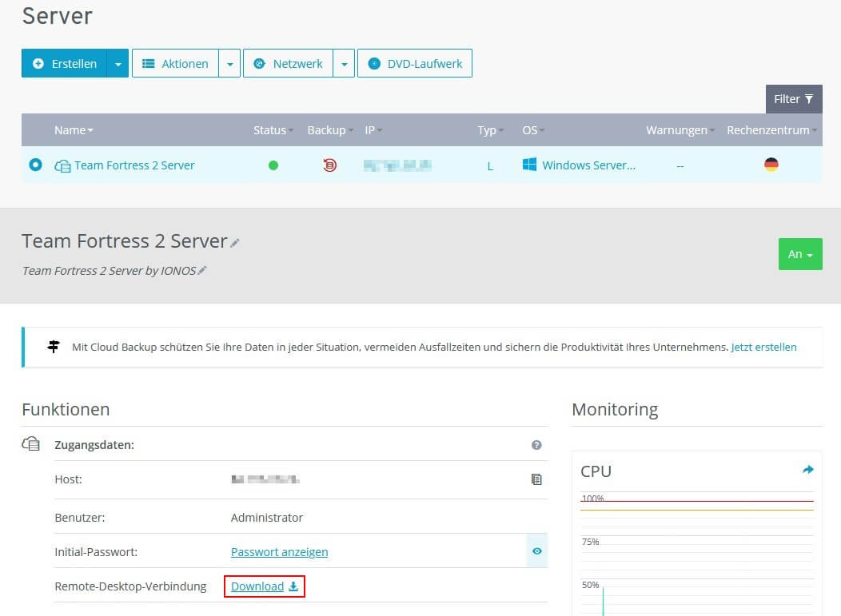Click the blurred Host value
The width and height of the screenshot is (841, 616).
point(265,479)
